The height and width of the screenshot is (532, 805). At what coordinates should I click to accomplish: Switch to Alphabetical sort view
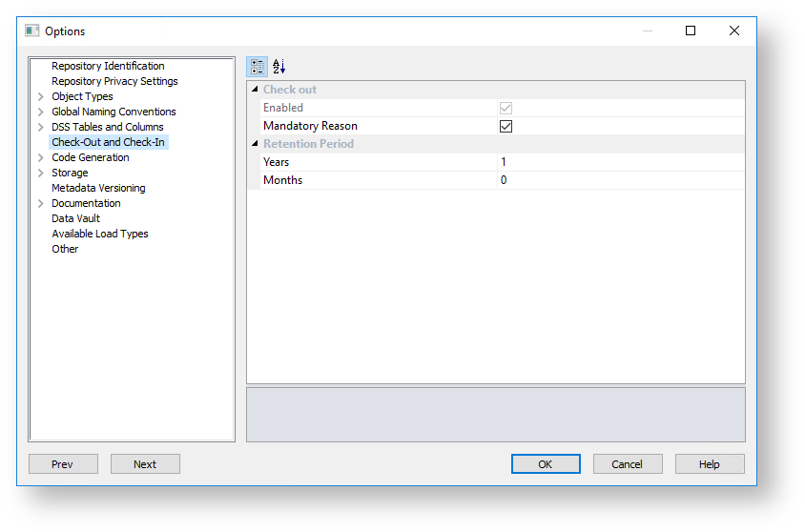tap(279, 67)
